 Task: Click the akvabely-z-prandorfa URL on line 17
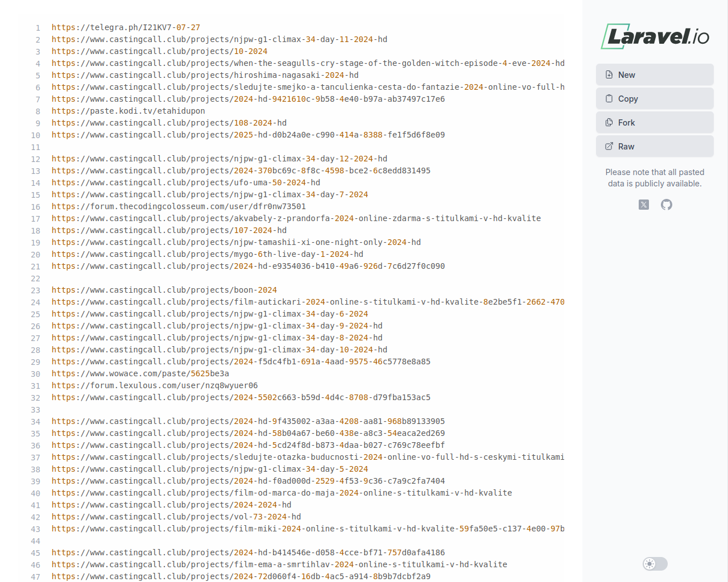coord(296,218)
